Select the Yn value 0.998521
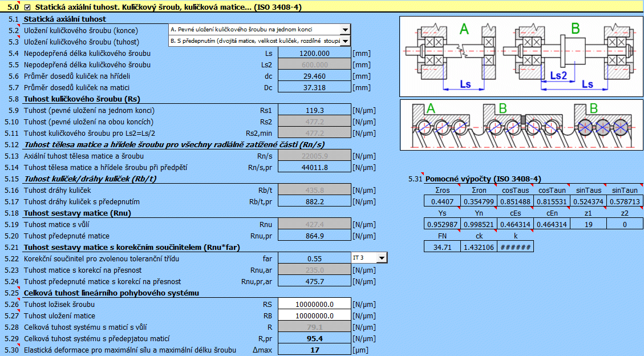 (479, 225)
